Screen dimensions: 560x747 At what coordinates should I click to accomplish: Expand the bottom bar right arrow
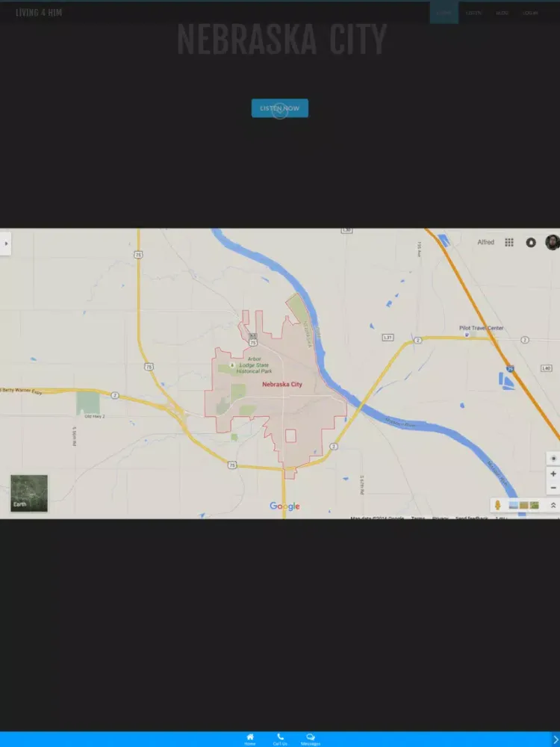click(x=554, y=740)
